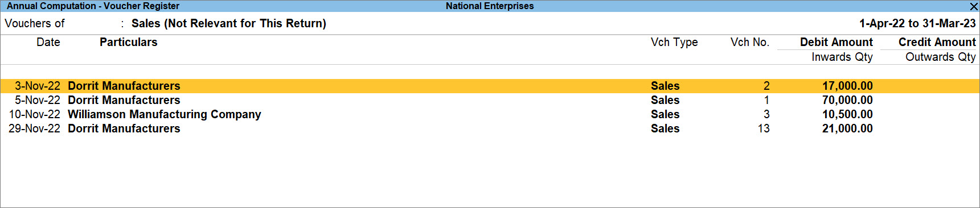Click the 21,000.00 debit amount

847,128
